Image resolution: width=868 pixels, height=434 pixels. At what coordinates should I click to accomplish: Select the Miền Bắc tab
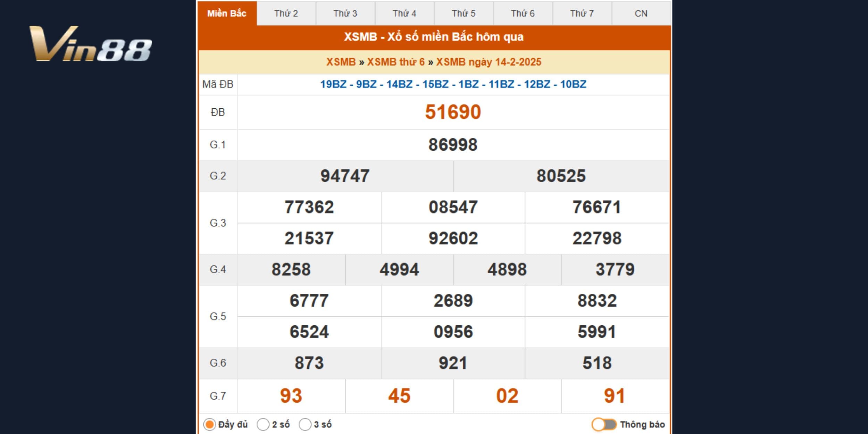(227, 14)
